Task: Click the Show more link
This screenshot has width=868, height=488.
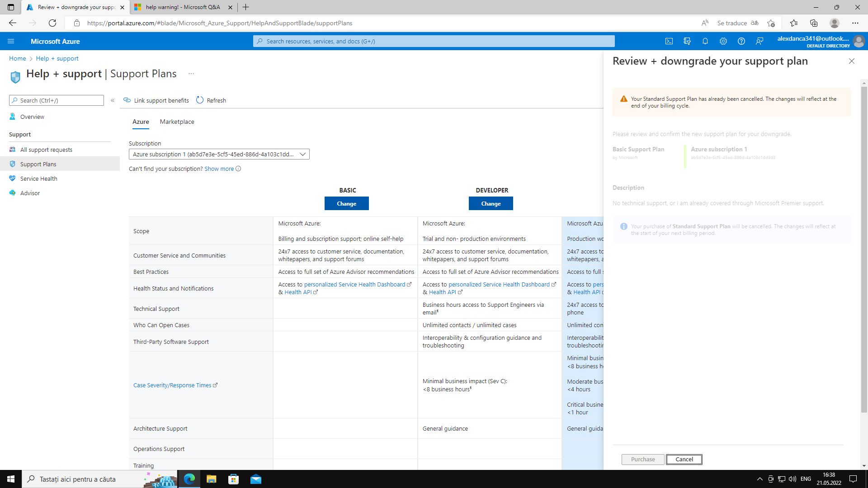Action: [x=219, y=169]
